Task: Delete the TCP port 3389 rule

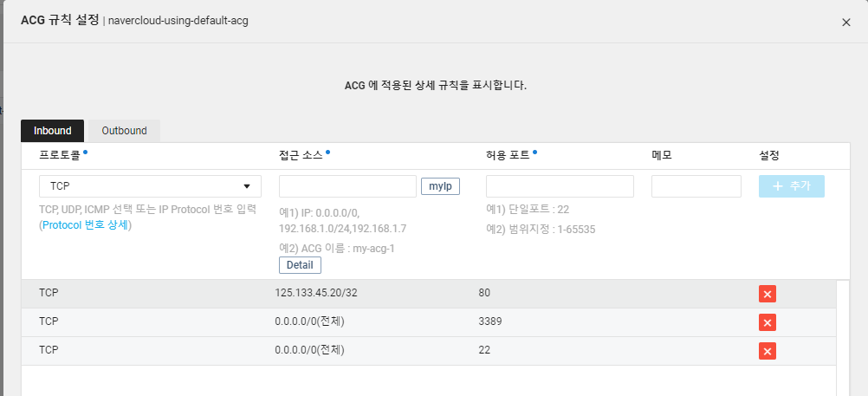Action: (x=768, y=322)
